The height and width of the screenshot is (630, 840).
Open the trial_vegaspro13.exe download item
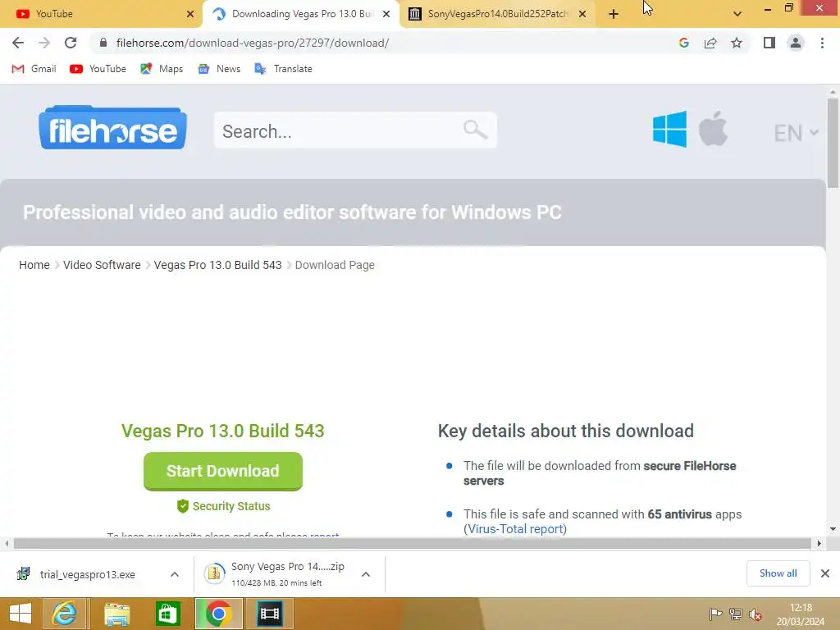(x=85, y=574)
